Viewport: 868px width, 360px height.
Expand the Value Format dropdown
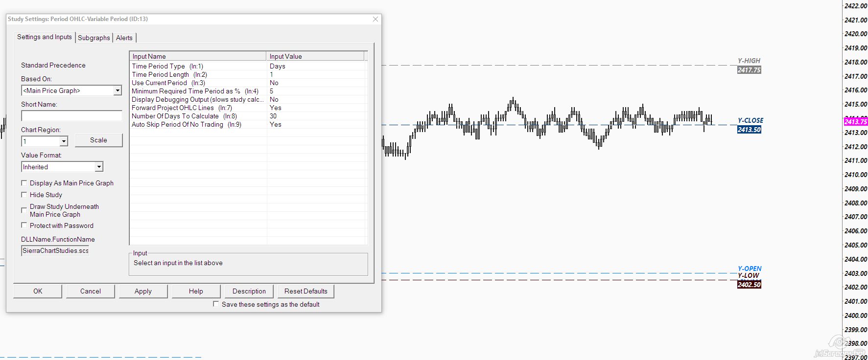[99, 167]
